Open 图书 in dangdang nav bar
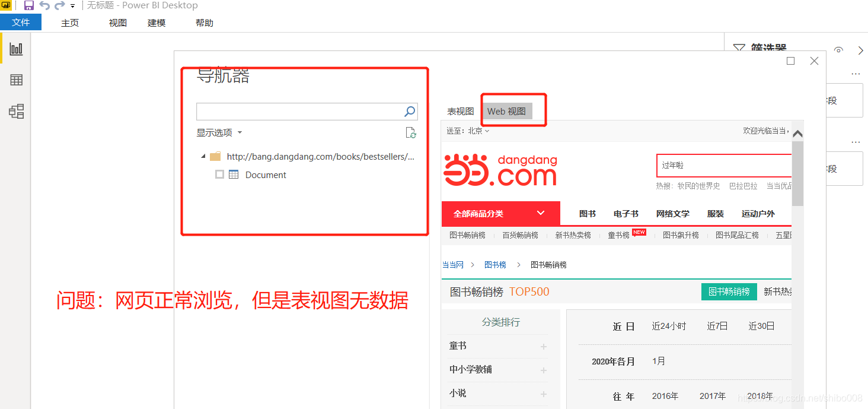868x409 pixels. 588,214
